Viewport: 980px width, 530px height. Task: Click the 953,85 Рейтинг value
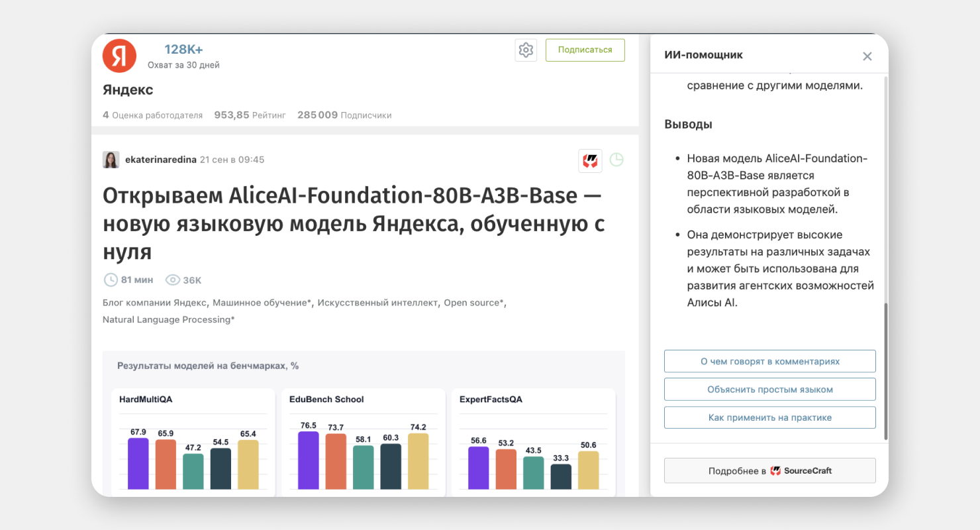250,115
